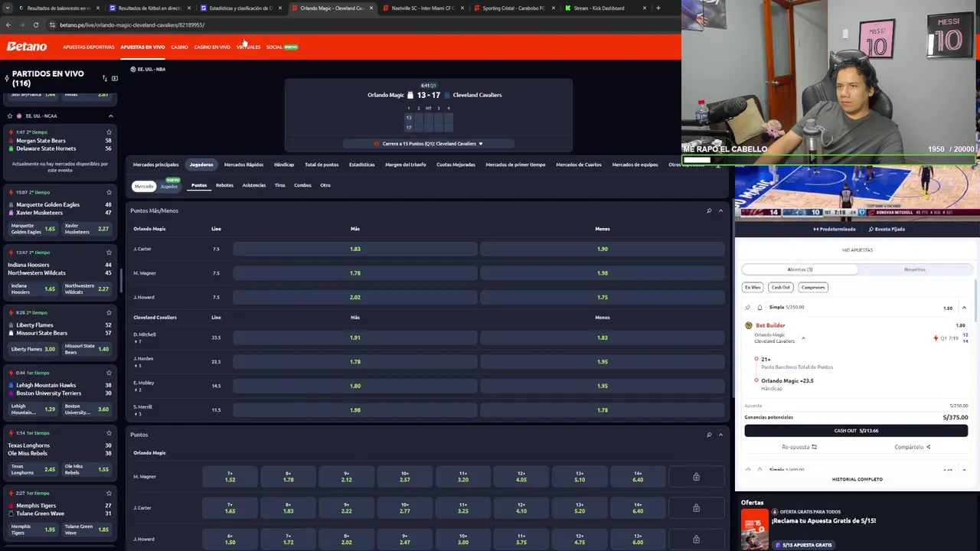Image resolution: width=980 pixels, height=551 pixels.
Task: Favorite the Indiana Hoosiers match star
Action: [x=109, y=253]
